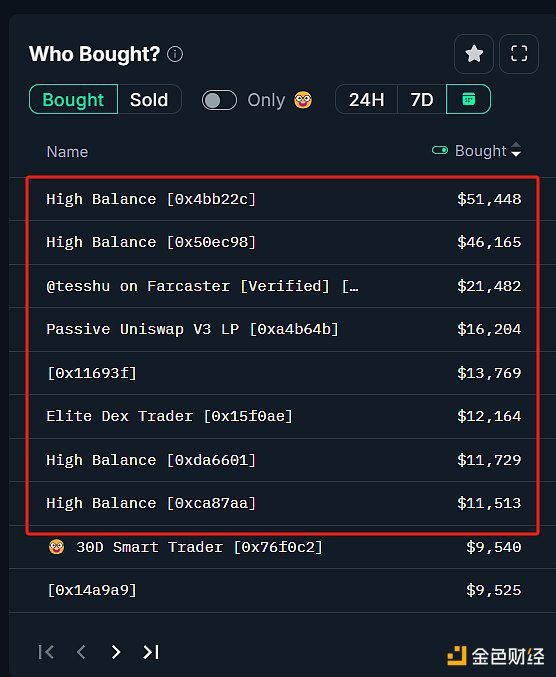Choose the 7D time range
556x677 pixels.
point(422,99)
